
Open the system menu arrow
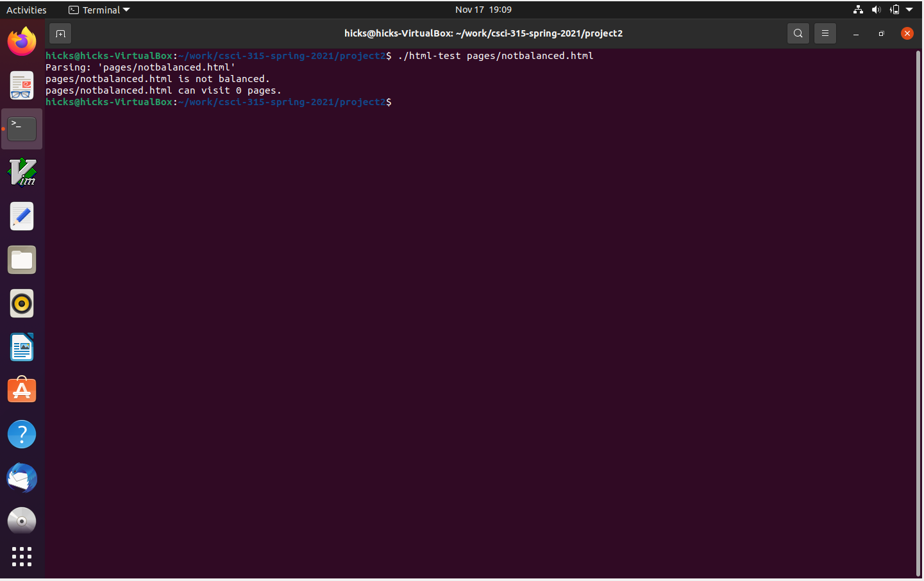909,10
